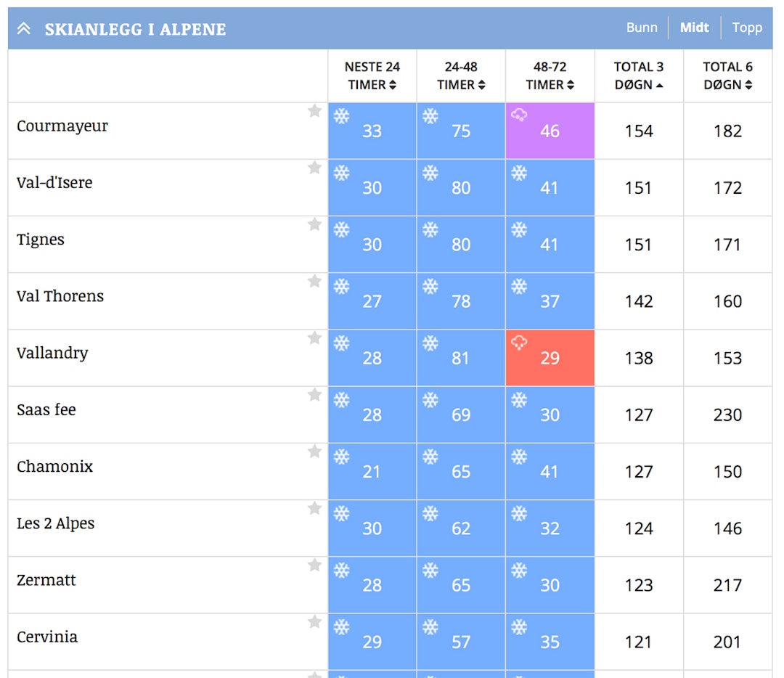Mark Zermatt as favorite star
The width and height of the screenshot is (784, 678).
point(314,565)
